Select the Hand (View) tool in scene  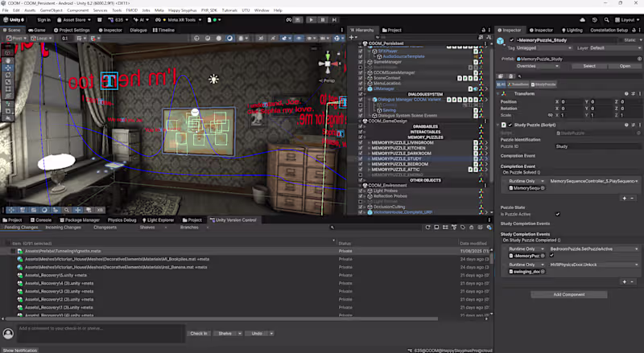click(8, 60)
